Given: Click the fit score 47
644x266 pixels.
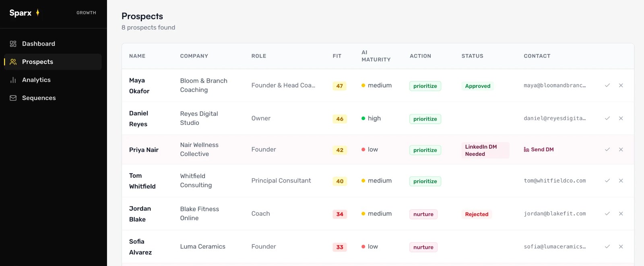Looking at the screenshot, I should pyautogui.click(x=340, y=86).
